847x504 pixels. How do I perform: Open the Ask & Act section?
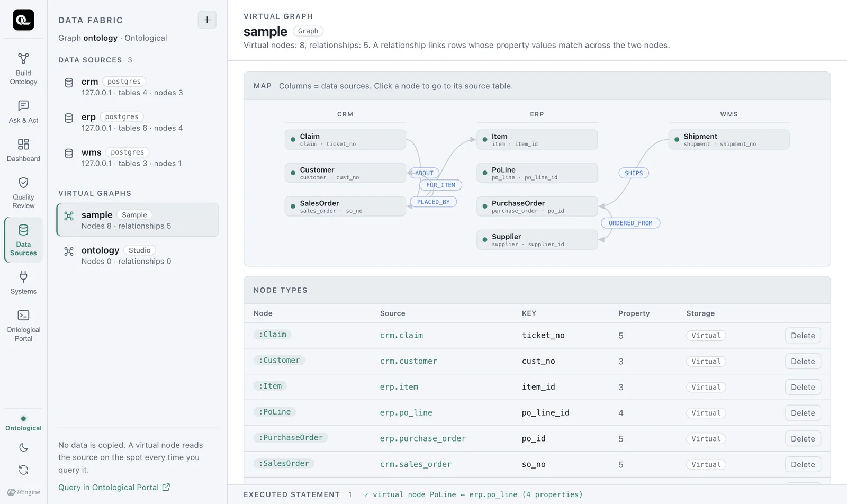click(23, 112)
